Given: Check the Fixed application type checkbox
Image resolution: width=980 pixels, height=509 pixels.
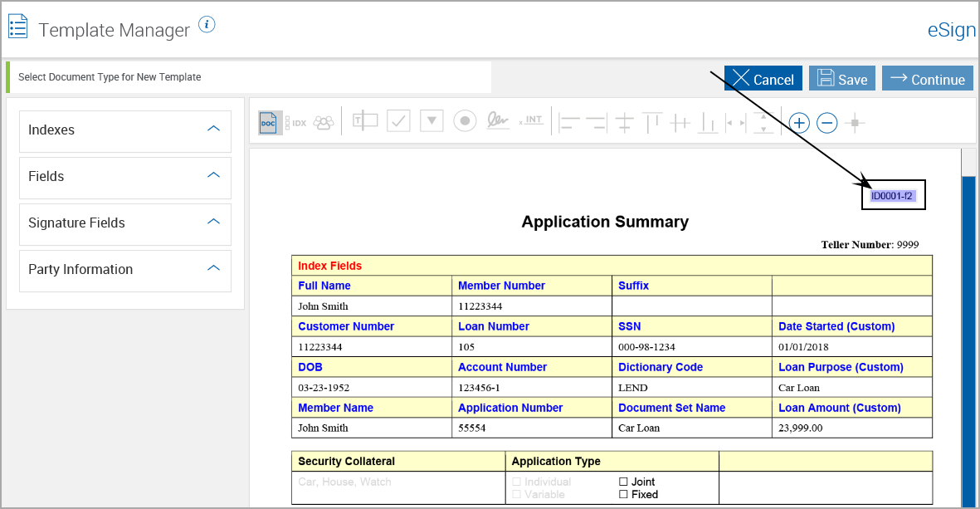Looking at the screenshot, I should [623, 494].
